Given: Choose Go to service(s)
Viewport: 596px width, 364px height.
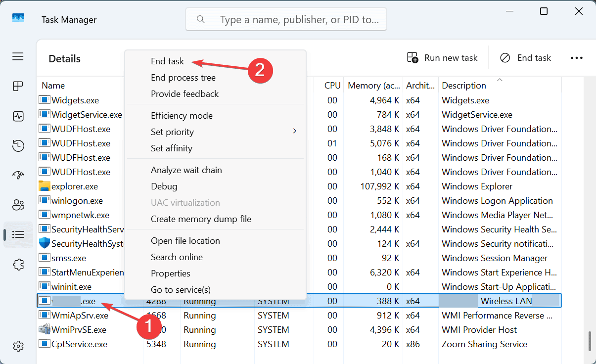Looking at the screenshot, I should 181,290.
